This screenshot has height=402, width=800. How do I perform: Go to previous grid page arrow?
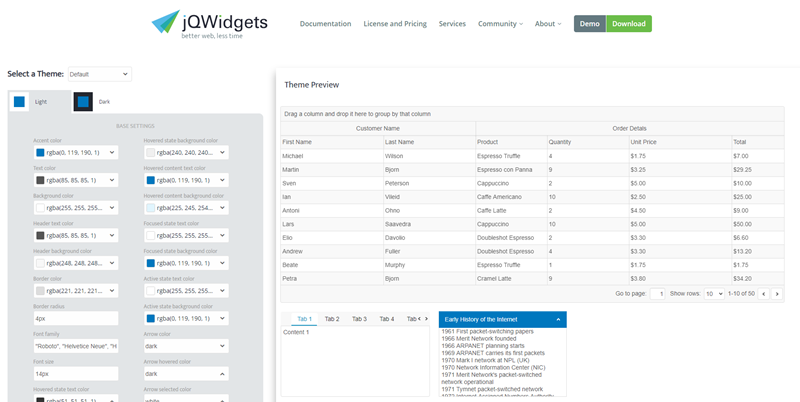763,294
